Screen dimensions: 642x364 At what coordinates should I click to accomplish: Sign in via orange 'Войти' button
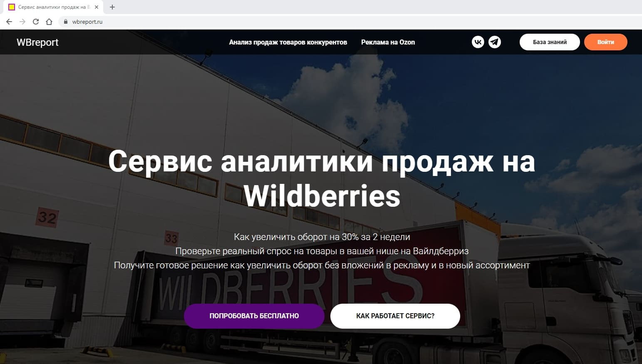(606, 42)
